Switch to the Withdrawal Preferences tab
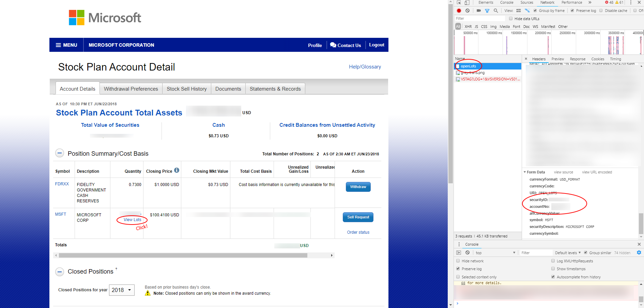Viewport: 644px width, 308px height. click(131, 89)
